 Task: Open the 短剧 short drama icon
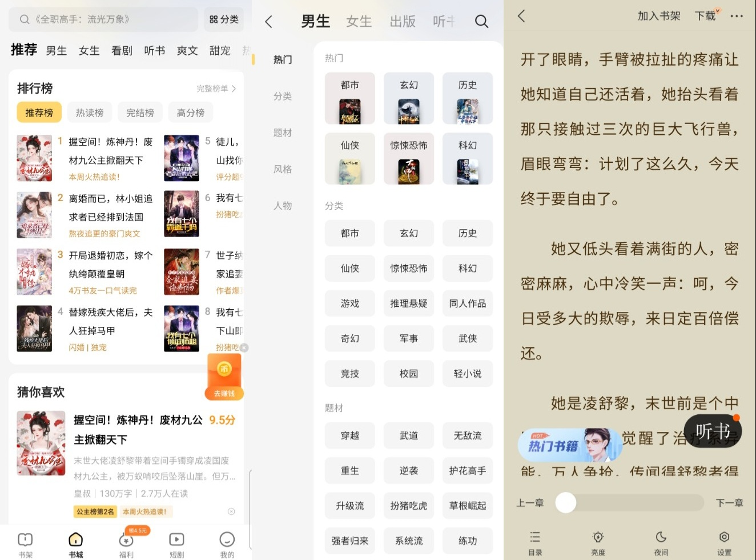176,545
